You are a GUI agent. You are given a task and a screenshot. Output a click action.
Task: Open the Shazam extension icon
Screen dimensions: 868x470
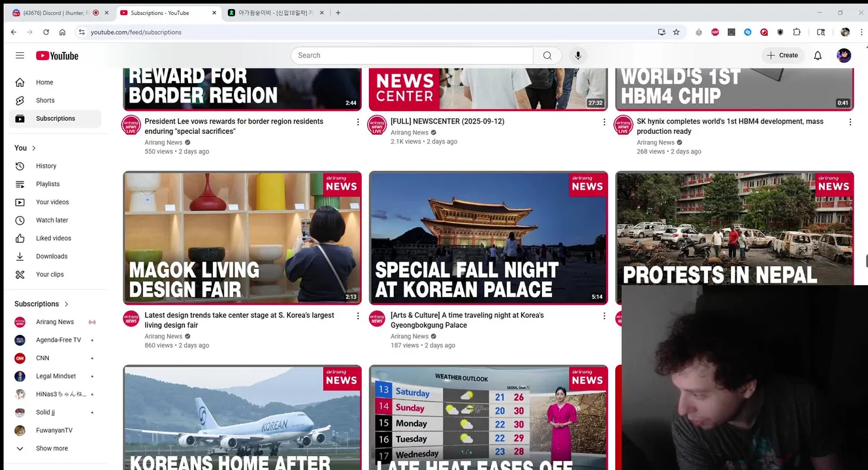pos(748,32)
